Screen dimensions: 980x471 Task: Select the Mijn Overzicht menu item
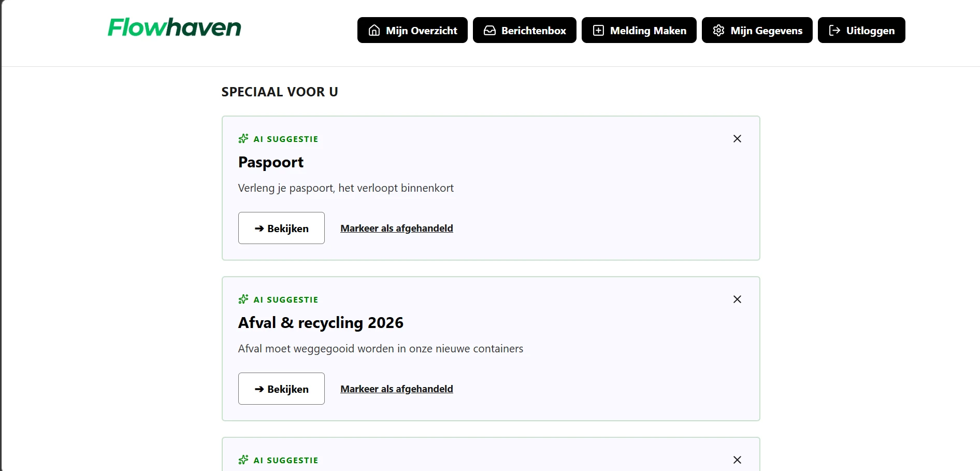(x=412, y=30)
